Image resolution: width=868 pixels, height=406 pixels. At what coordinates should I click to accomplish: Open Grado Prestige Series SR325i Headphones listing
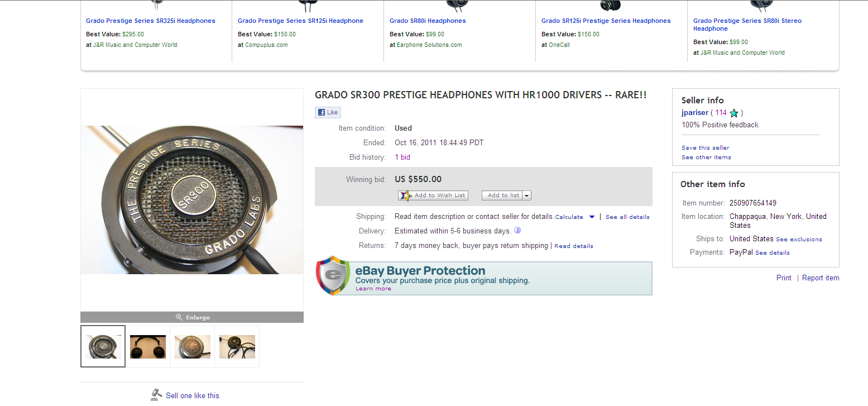tap(151, 21)
